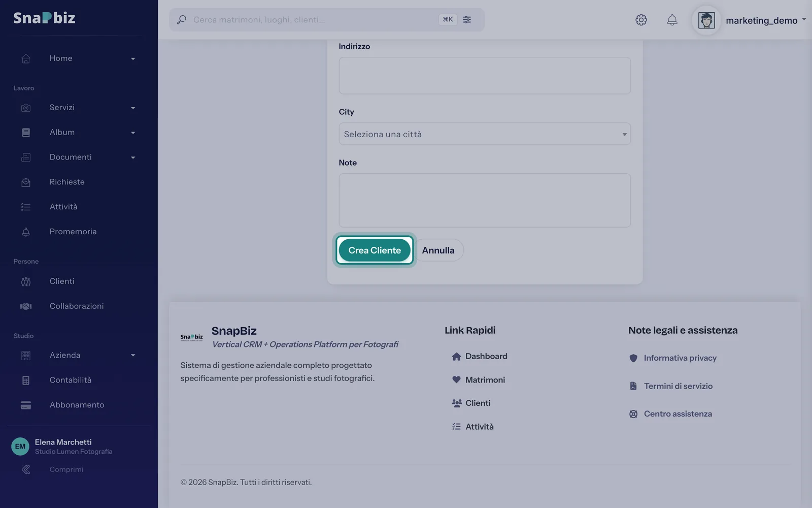
Task: Open Collaborazioni in the sidebar
Action: tap(77, 306)
